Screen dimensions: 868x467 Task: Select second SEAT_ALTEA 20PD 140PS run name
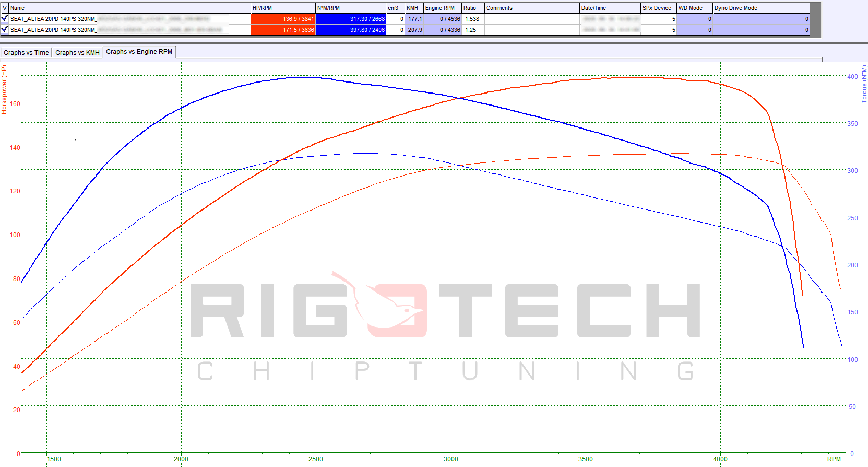[x=129, y=30]
